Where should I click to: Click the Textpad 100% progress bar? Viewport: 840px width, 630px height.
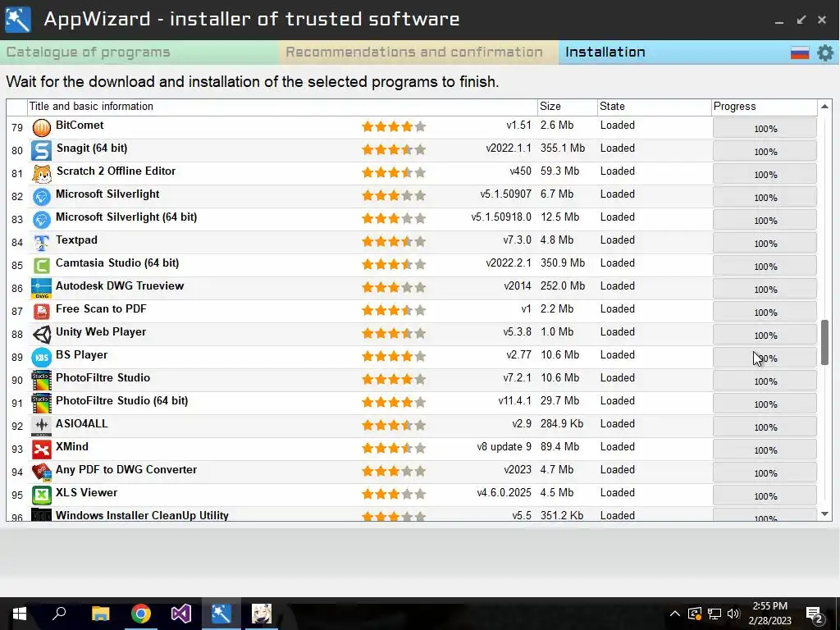pos(765,243)
